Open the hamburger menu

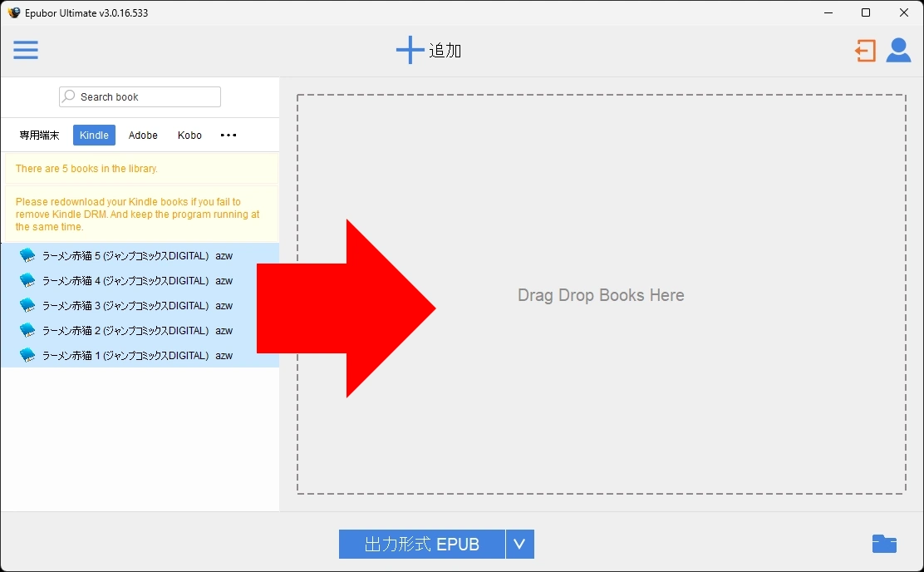[26, 51]
